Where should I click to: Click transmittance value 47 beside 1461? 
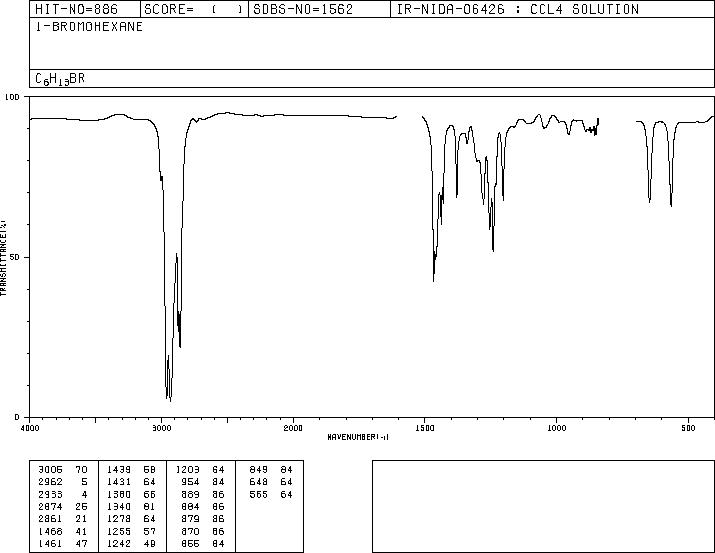pyautogui.click(x=81, y=543)
